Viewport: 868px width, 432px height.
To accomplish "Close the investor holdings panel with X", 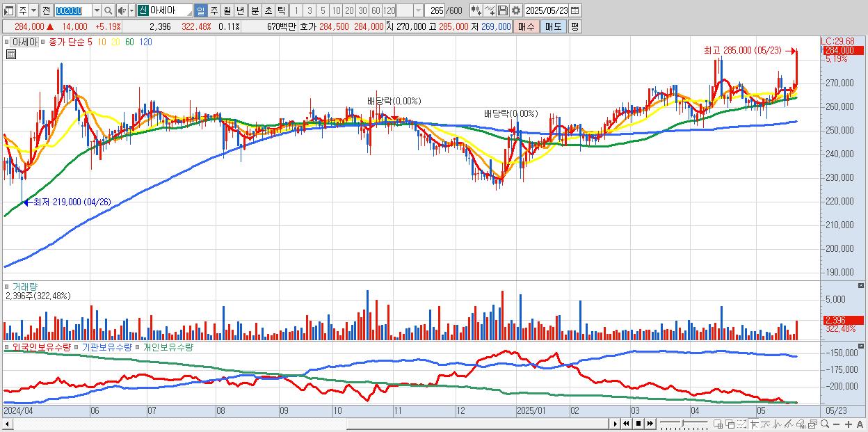I will click(x=862, y=345).
